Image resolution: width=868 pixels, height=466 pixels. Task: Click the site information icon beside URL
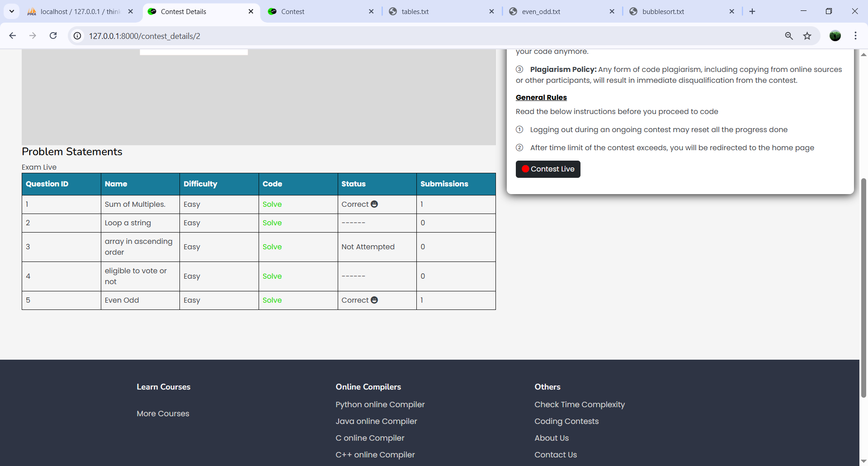[78, 36]
